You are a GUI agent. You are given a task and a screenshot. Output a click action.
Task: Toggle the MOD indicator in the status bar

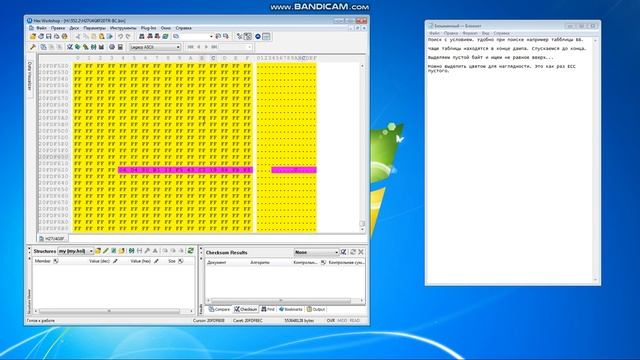342,321
